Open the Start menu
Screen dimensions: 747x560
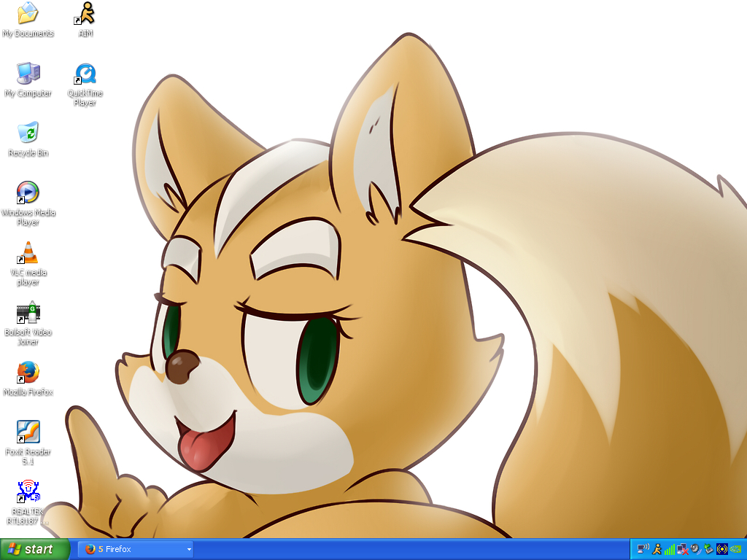tap(35, 549)
